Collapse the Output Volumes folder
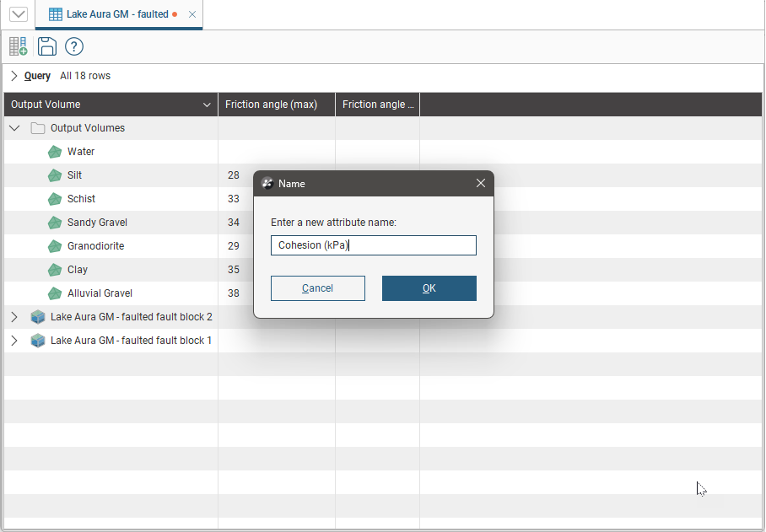Screen dimensions: 766x532 click(14, 128)
